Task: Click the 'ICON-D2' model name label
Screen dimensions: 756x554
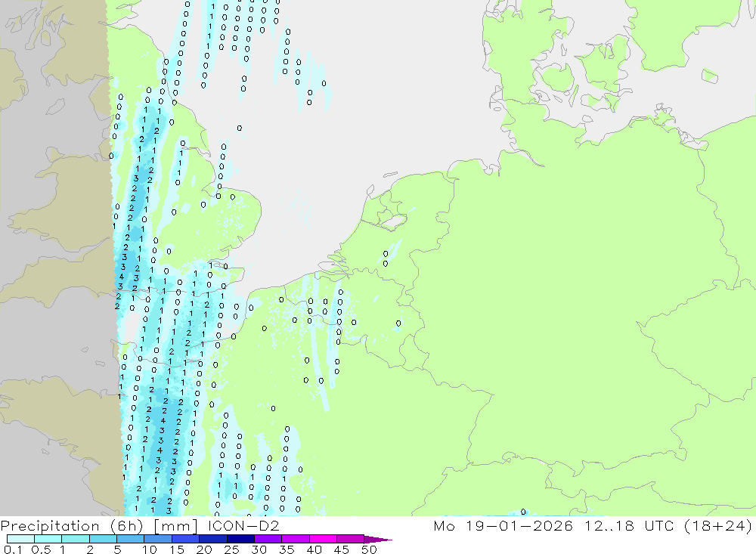Action: pos(243,525)
